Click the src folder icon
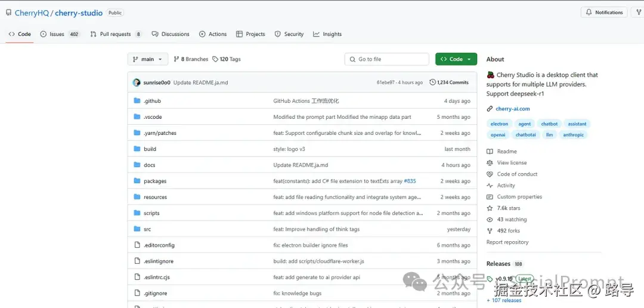The width and height of the screenshot is (644, 308). [x=137, y=229]
